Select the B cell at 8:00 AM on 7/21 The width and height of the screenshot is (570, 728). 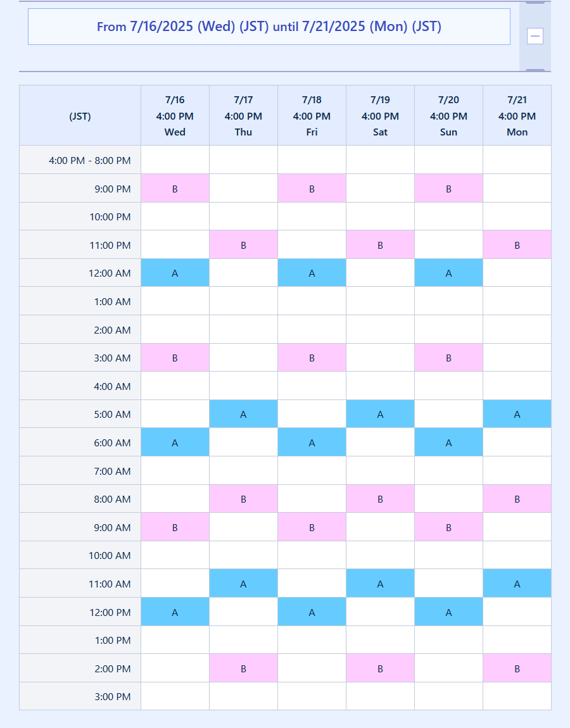click(517, 499)
